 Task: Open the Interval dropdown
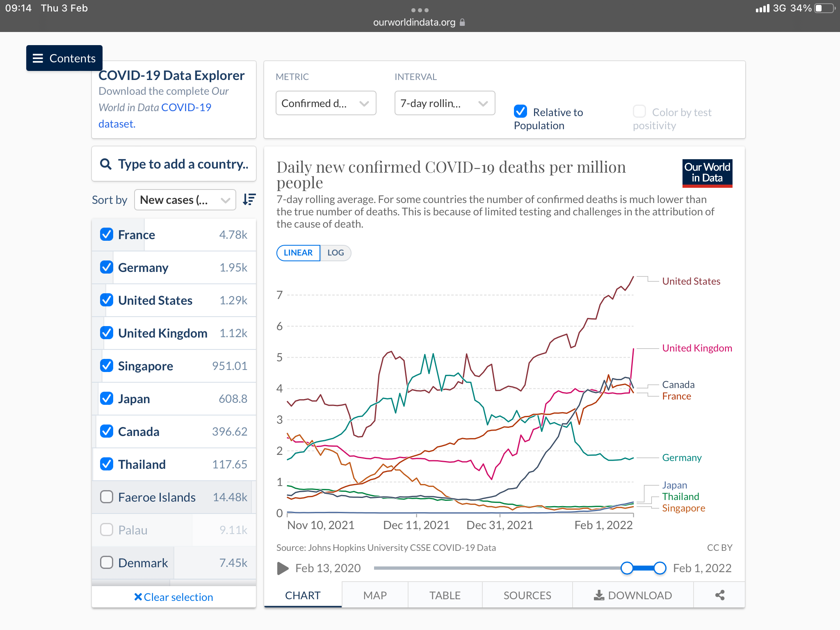click(x=445, y=103)
